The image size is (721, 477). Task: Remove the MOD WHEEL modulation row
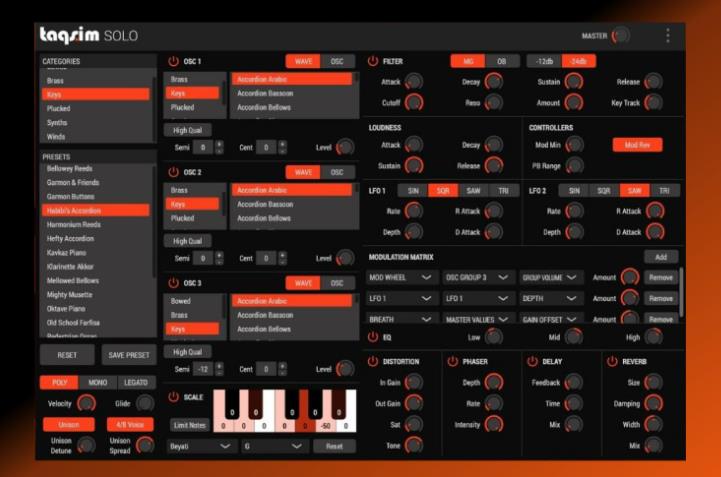tap(661, 277)
